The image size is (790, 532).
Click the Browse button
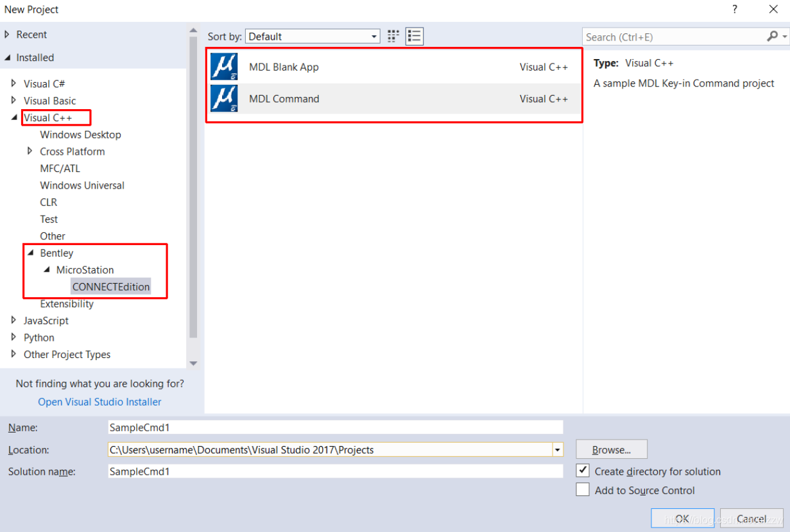611,450
